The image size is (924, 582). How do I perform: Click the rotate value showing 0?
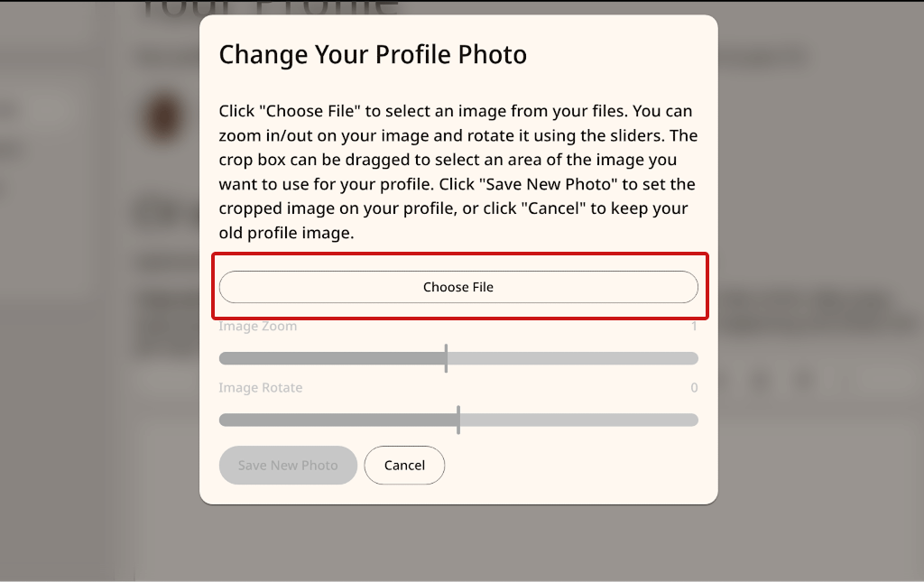coord(694,387)
